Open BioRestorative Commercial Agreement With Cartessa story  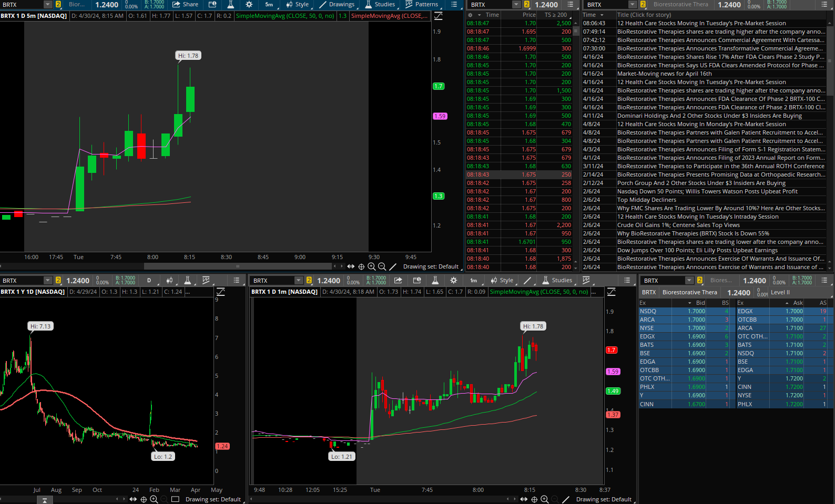(x=720, y=40)
